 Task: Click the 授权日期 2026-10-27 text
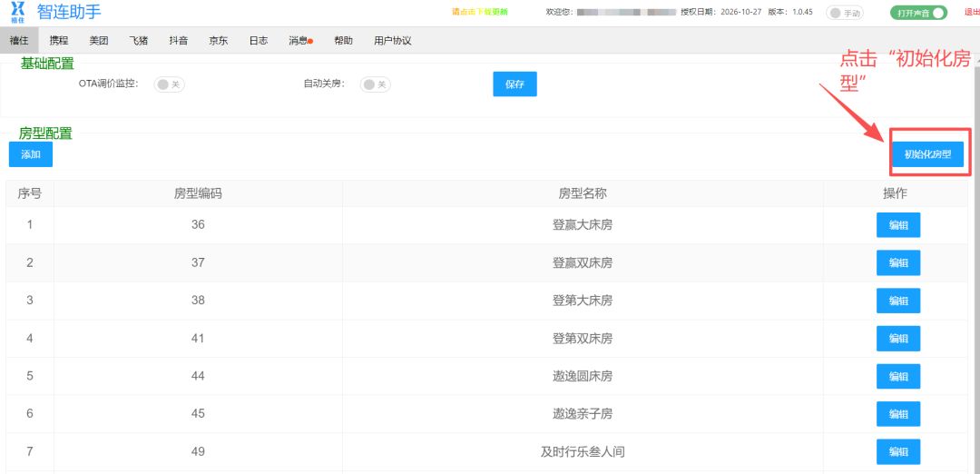tap(721, 12)
